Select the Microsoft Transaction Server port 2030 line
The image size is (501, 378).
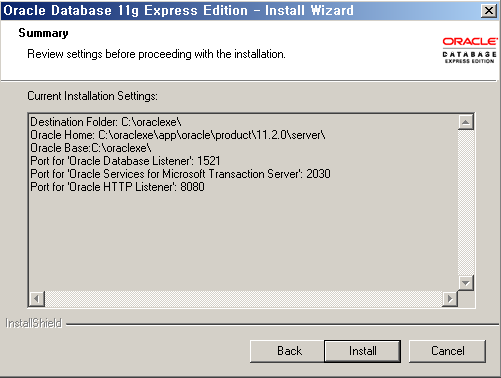coord(180,174)
